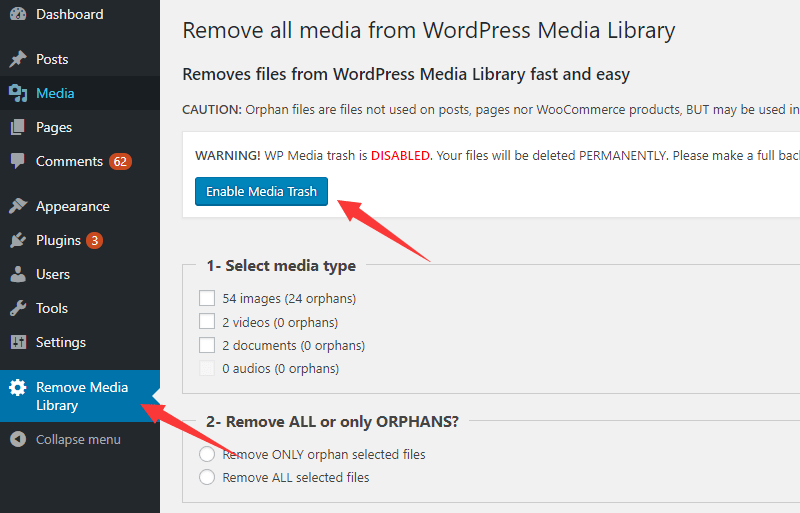
Task: Click the disabled 0 audios checkbox
Action: [x=207, y=369]
